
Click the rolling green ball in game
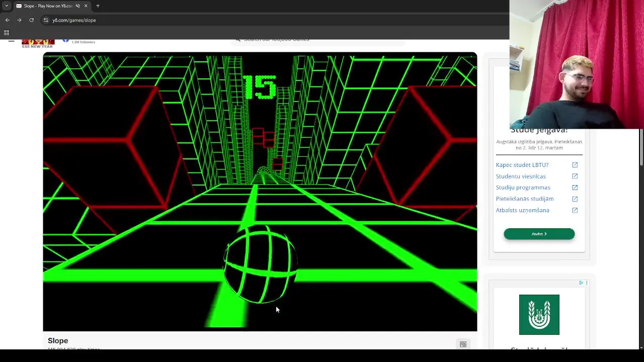click(260, 264)
